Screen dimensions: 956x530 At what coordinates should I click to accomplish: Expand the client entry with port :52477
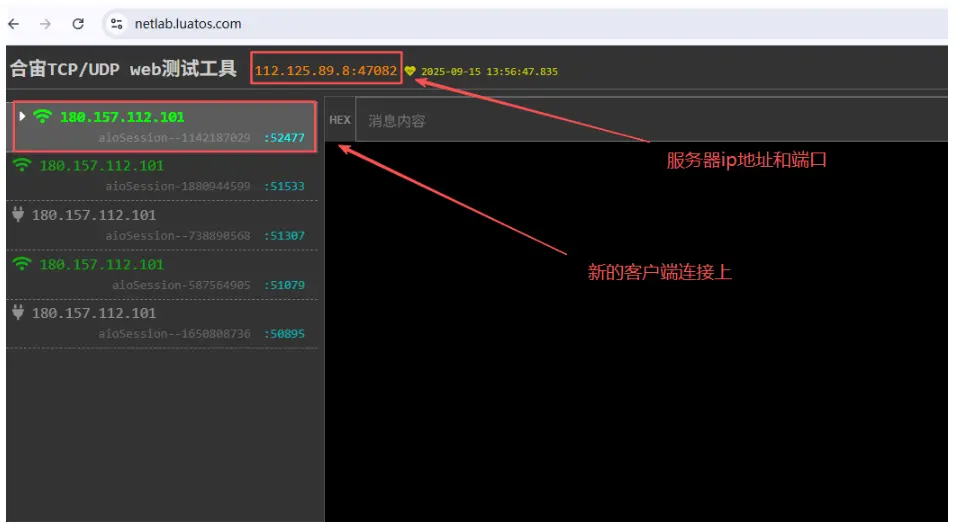[22, 116]
